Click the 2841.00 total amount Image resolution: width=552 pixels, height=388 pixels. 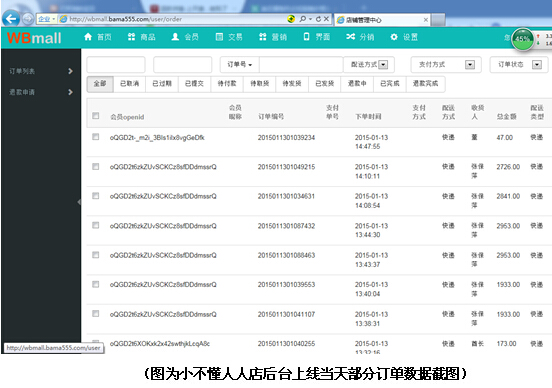coord(508,196)
